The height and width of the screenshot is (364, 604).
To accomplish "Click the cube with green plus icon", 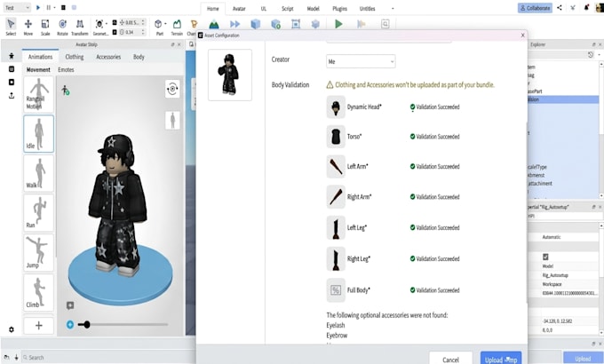I will [x=276, y=24].
